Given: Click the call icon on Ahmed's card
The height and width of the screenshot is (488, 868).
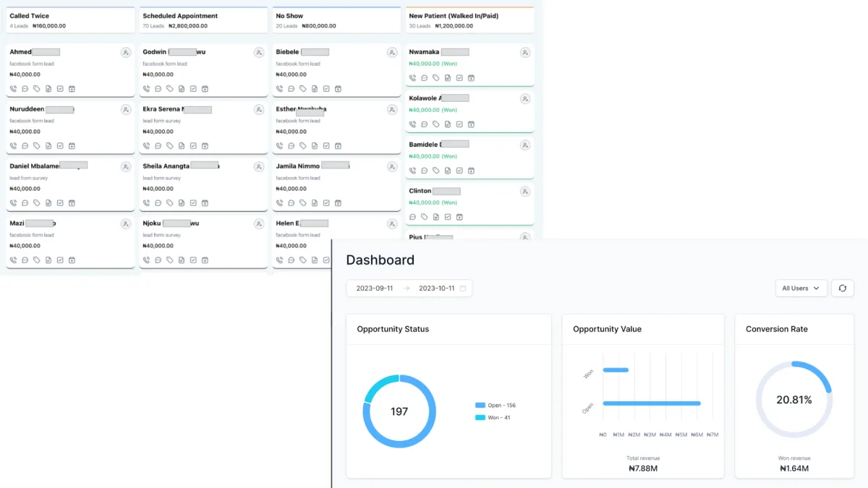Looking at the screenshot, I should coord(13,89).
